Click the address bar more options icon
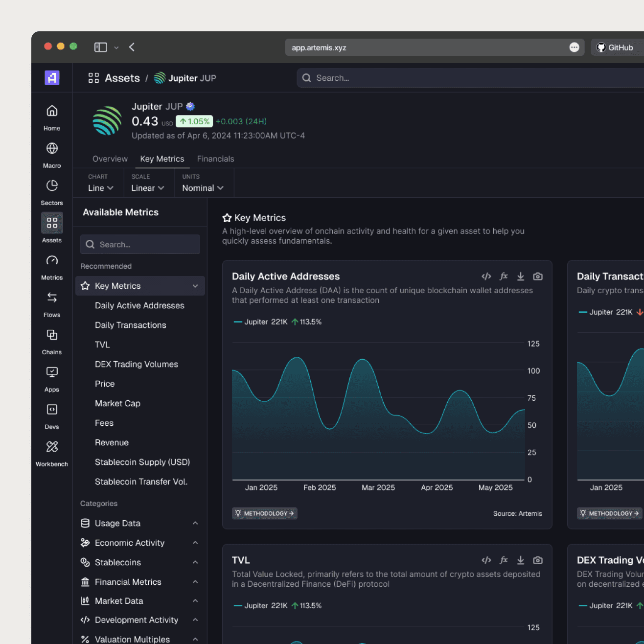644x644 pixels. pos(575,47)
